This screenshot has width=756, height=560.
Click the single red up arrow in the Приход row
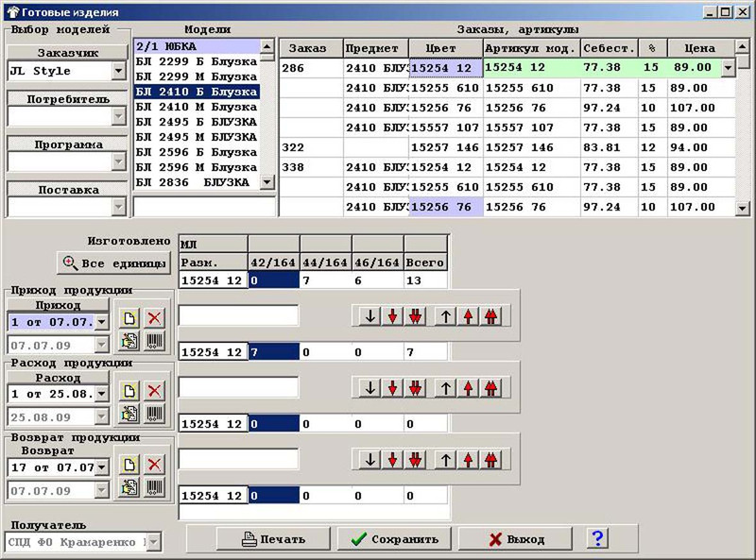click(x=468, y=316)
